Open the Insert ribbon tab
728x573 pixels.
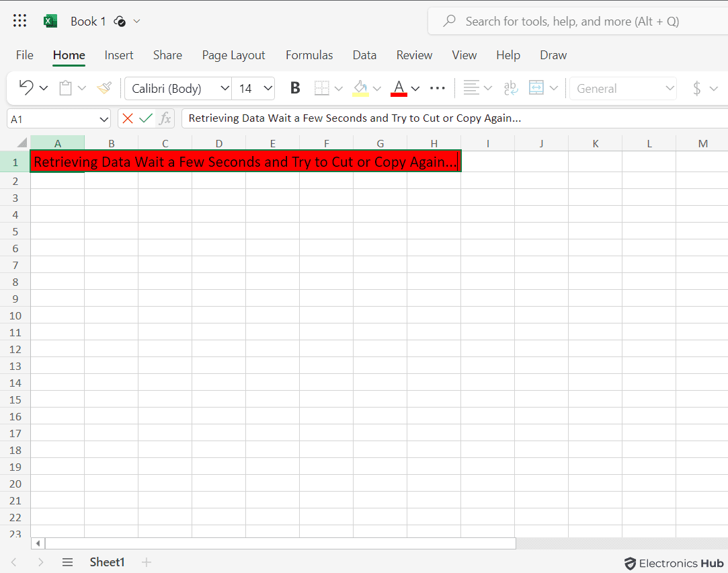[119, 55]
